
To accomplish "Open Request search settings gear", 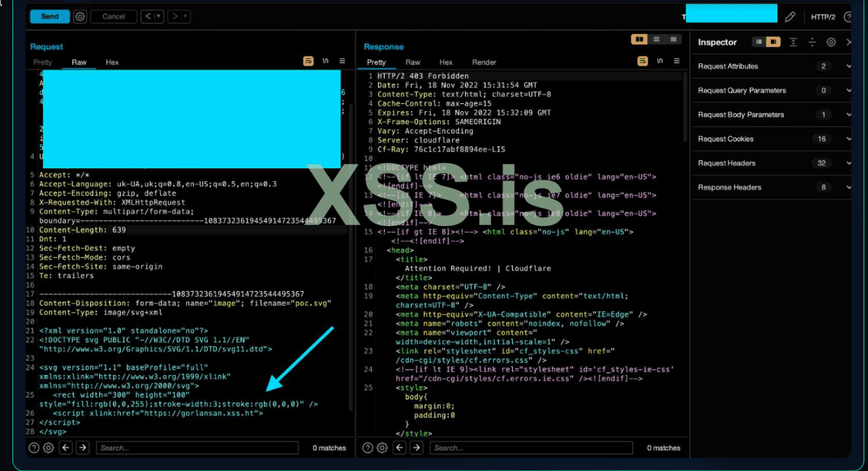I will click(x=48, y=448).
